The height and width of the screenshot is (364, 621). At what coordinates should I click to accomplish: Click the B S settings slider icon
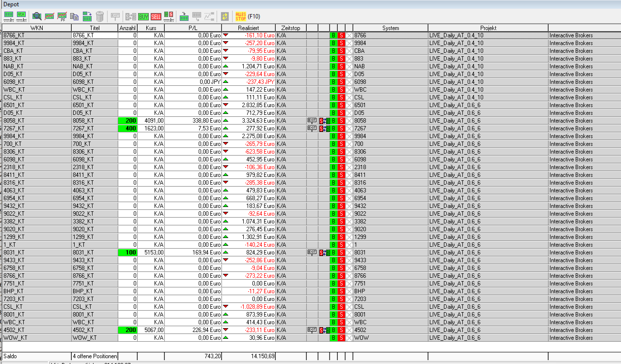pyautogui.click(x=169, y=17)
